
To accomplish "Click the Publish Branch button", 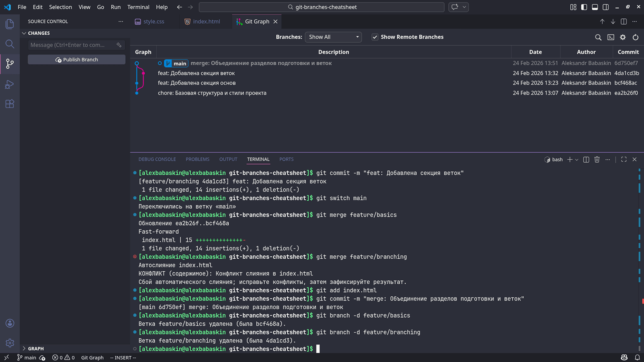I will (x=77, y=60).
